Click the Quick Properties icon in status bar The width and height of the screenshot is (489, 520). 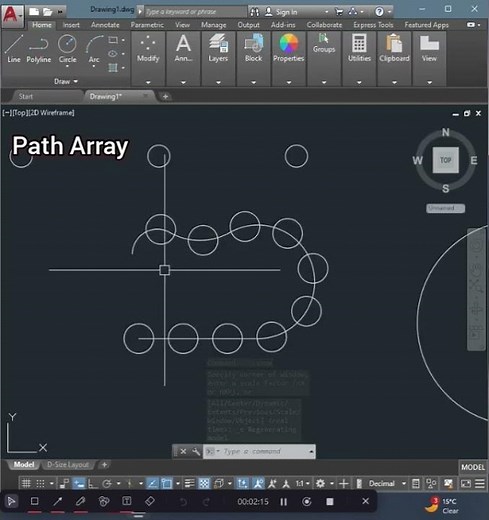click(416, 483)
